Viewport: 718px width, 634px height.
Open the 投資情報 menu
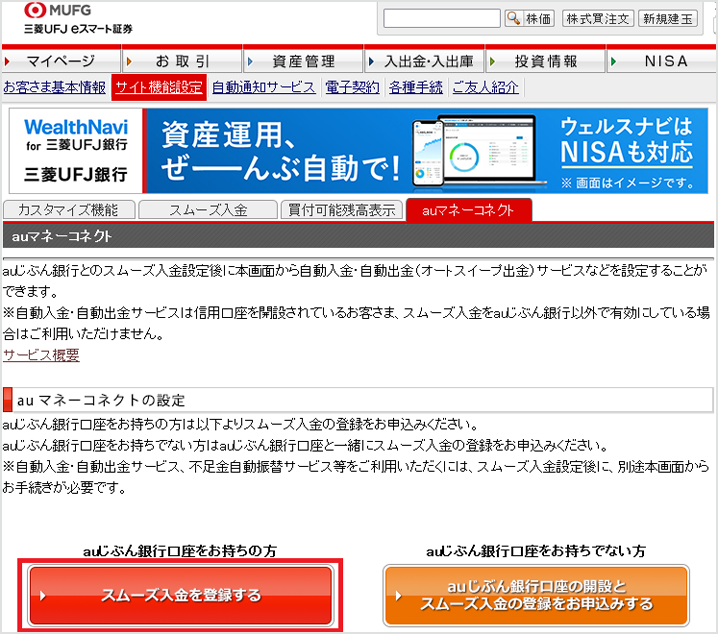(545, 61)
